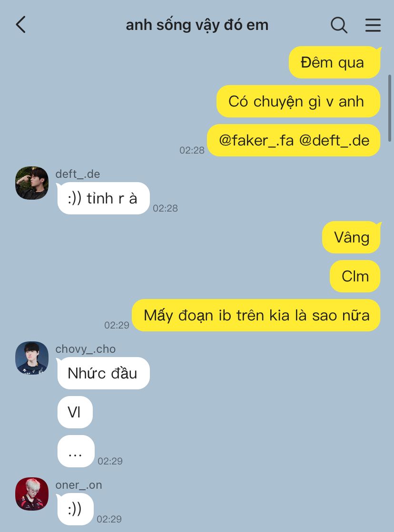The image size is (394, 532).
Task: Select the 'Có chuyện gì v anh' bubble
Action: 298,101
